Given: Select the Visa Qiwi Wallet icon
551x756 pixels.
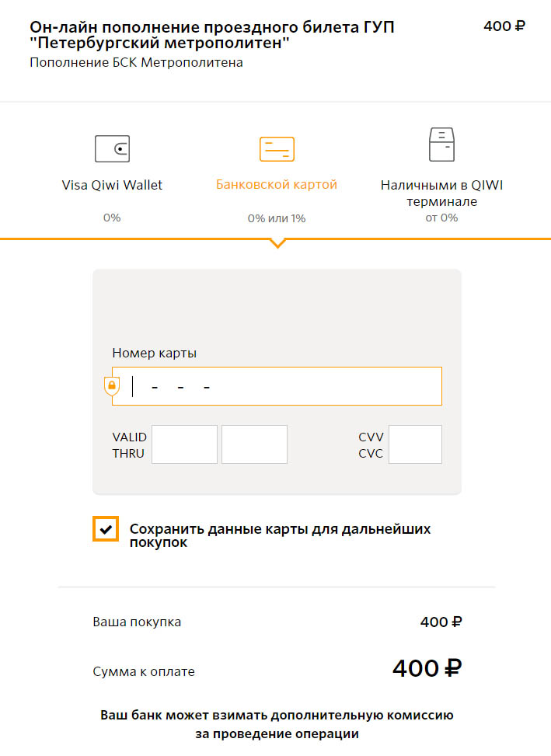Looking at the screenshot, I should coord(113,148).
